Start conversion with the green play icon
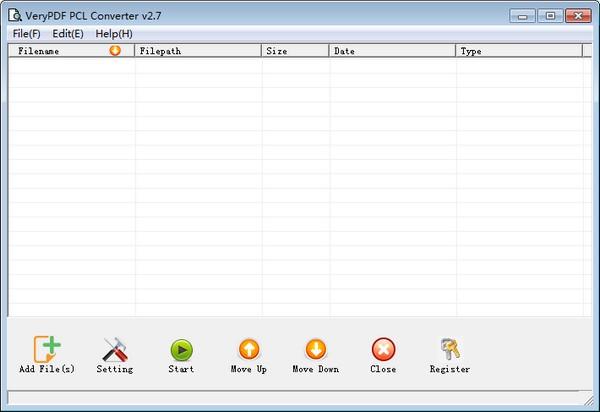The height and width of the screenshot is (412, 600). (181, 350)
